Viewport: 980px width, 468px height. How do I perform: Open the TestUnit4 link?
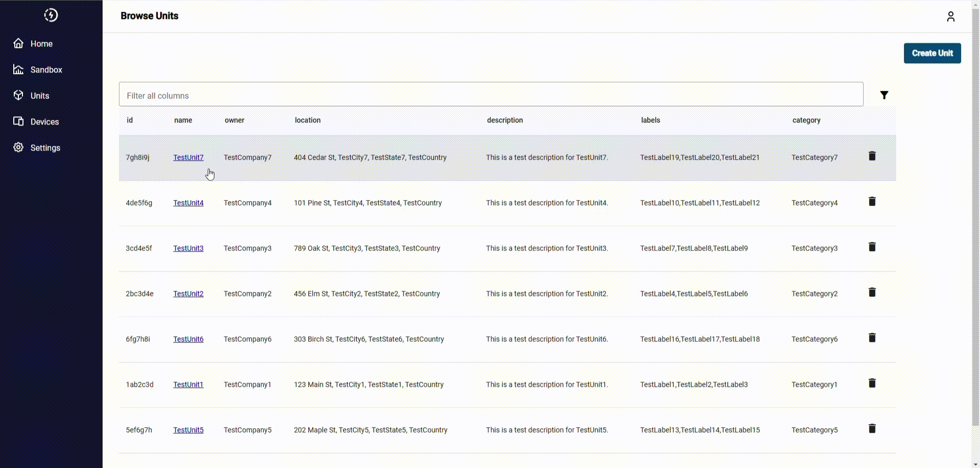tap(188, 203)
